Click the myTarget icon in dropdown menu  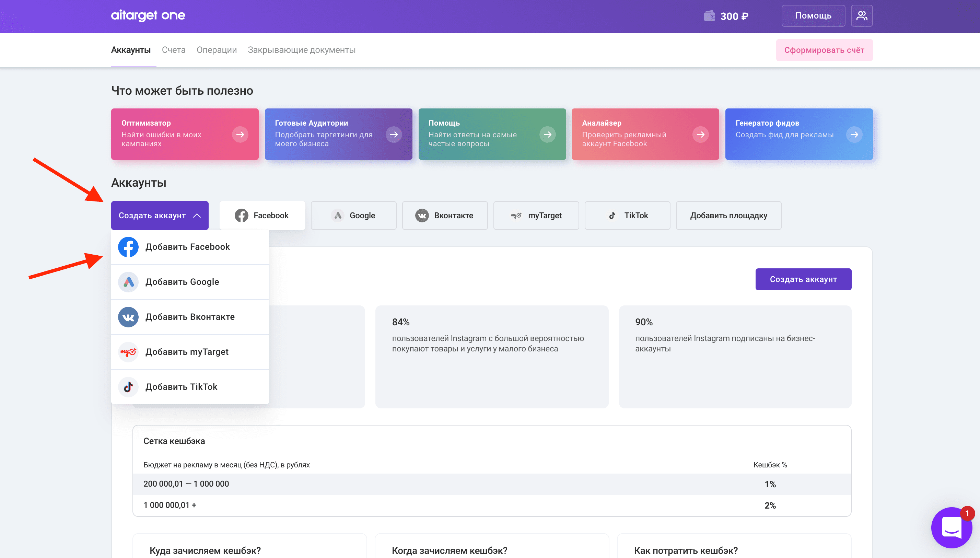click(x=128, y=352)
